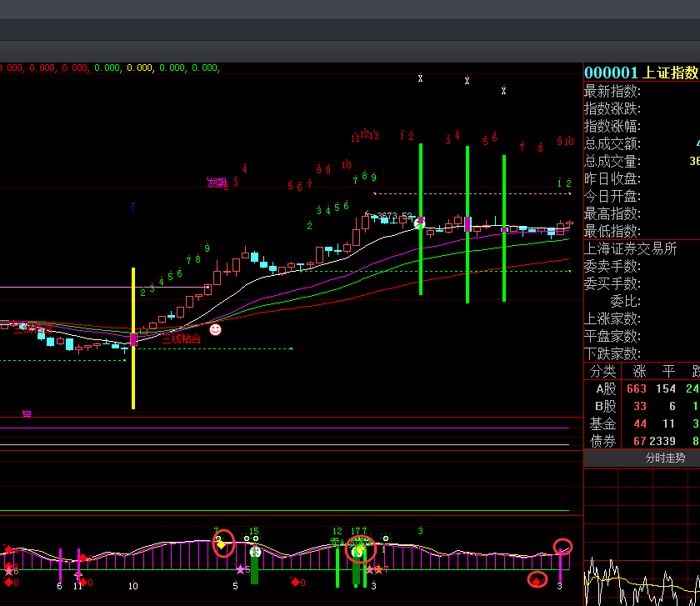Click the blue arrow marker above yellow bar
This screenshot has height=606, width=700.
tap(132, 205)
